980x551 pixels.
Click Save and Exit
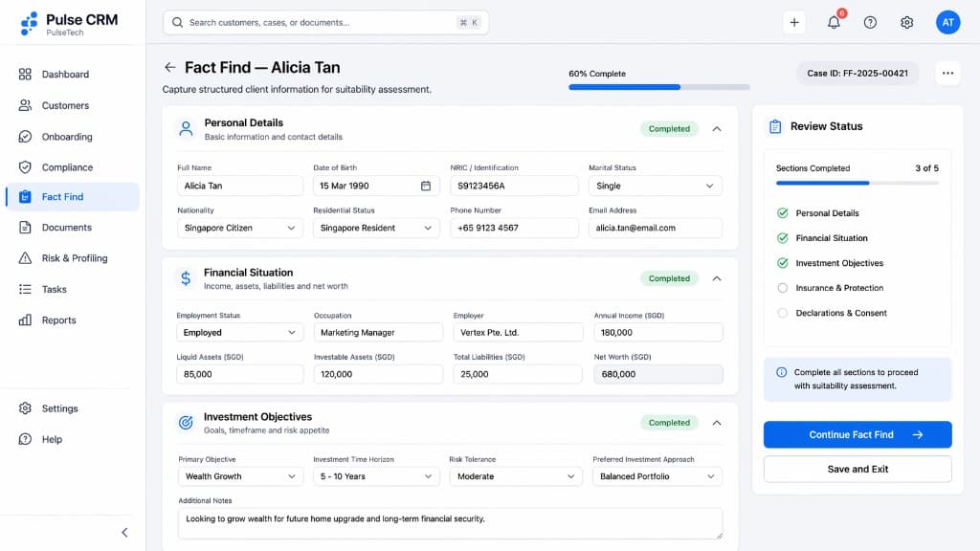857,469
